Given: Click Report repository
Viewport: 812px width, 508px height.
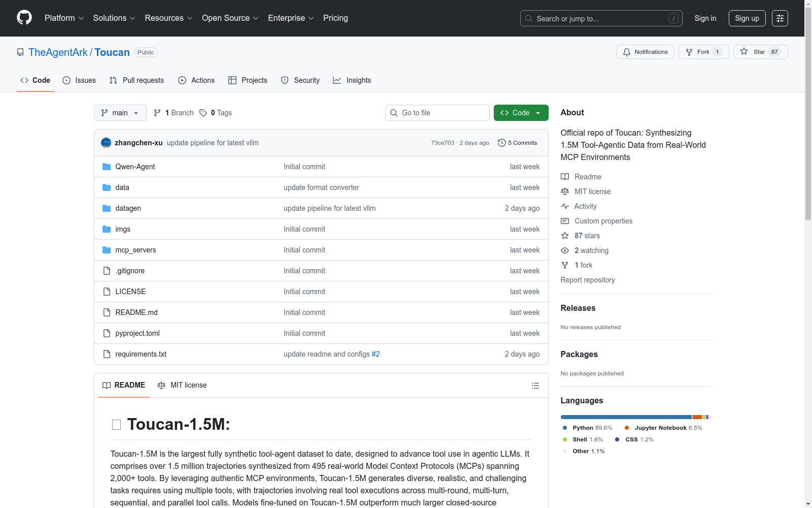Looking at the screenshot, I should click(588, 280).
